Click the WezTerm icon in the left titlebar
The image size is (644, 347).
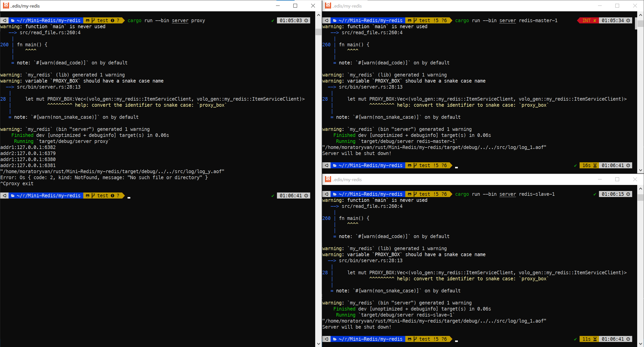pyautogui.click(x=6, y=6)
